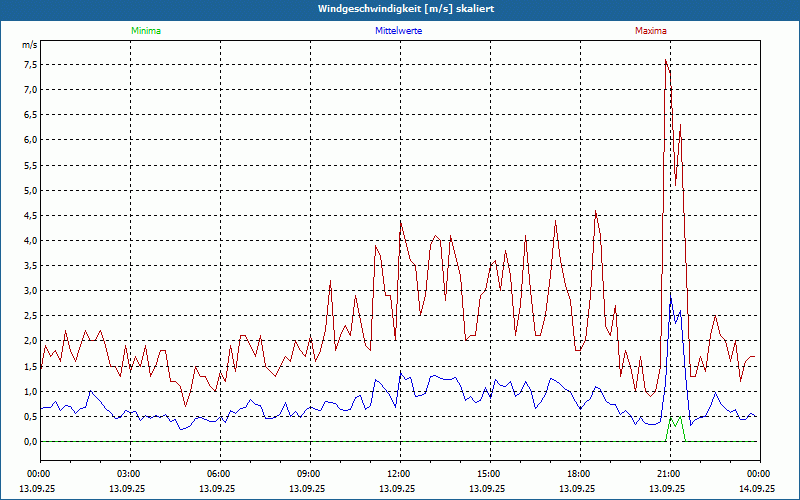Click the 18:00 time axis label
Viewport: 800px width, 500px height.
(x=581, y=474)
